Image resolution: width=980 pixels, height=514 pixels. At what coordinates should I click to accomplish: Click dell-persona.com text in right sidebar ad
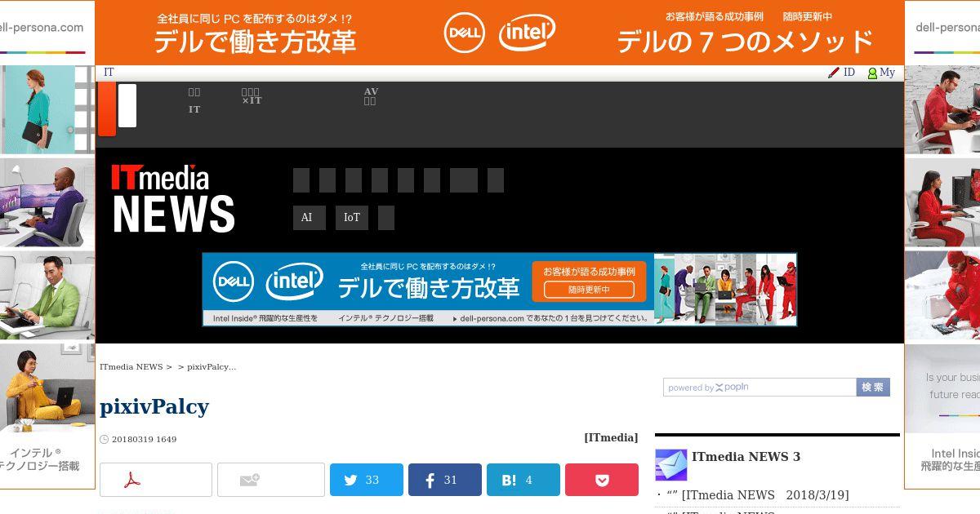[947, 27]
